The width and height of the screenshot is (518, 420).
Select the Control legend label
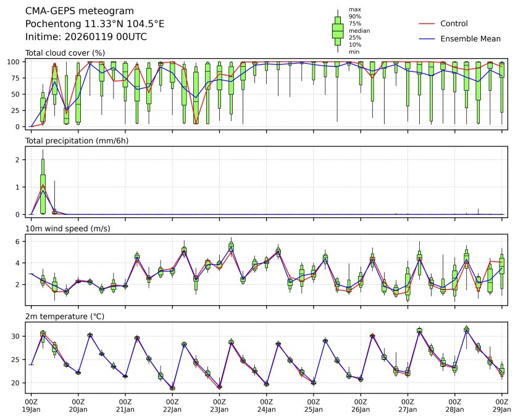pos(454,23)
